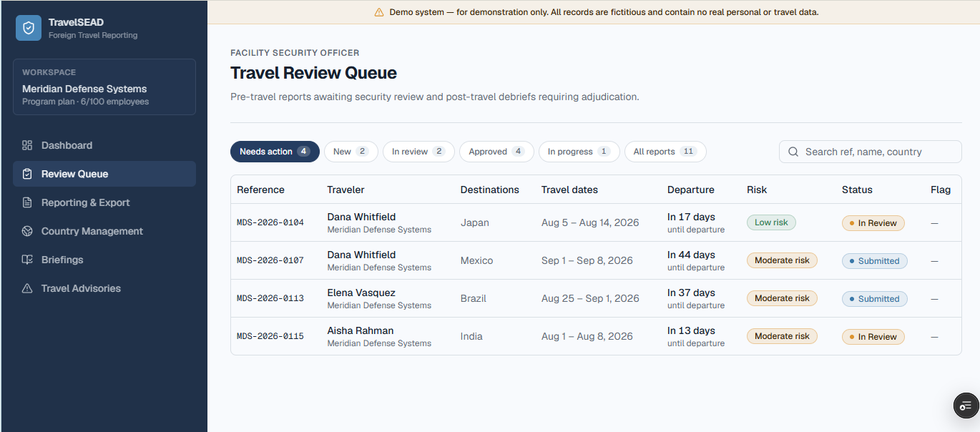This screenshot has height=432, width=980.
Task: Click dates Sep 1 – Sep 8, 2026
Action: coord(587,260)
